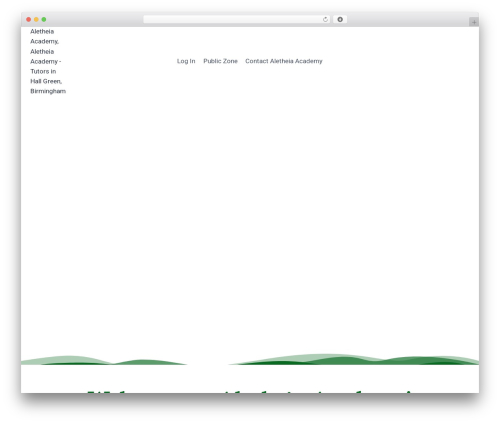The image size is (500, 423).
Task: Click the browser address bar field
Action: click(x=237, y=20)
